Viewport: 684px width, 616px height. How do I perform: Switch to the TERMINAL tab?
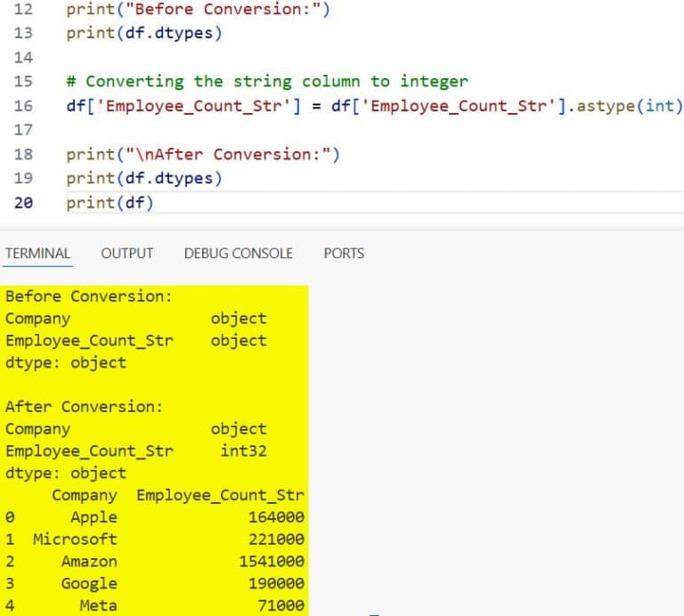pyautogui.click(x=37, y=254)
